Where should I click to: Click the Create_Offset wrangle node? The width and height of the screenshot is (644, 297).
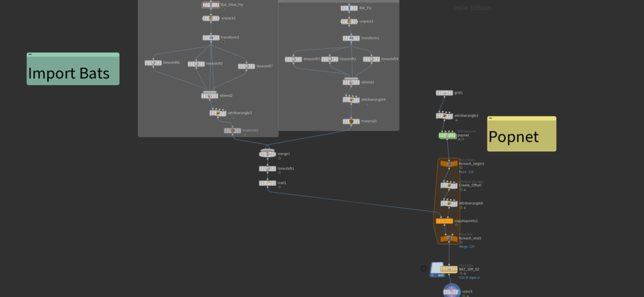click(x=449, y=185)
